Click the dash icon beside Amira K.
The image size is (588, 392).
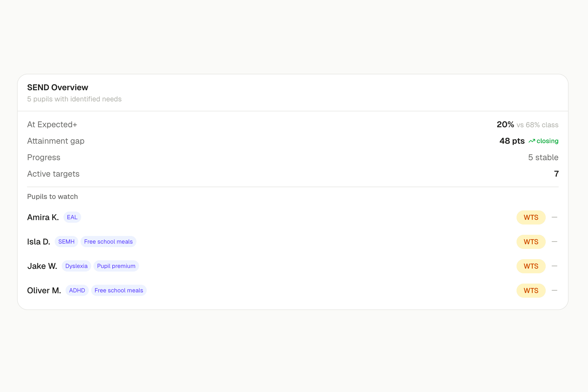554,217
